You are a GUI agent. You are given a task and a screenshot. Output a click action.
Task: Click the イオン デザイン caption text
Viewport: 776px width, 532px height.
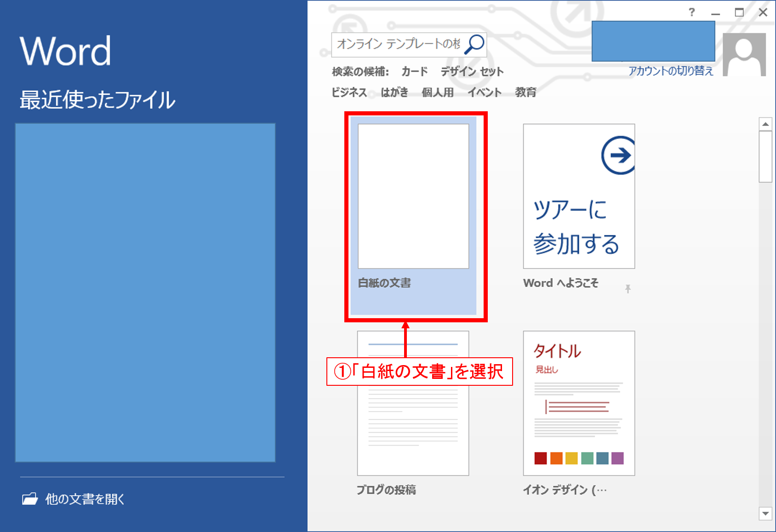(x=565, y=490)
